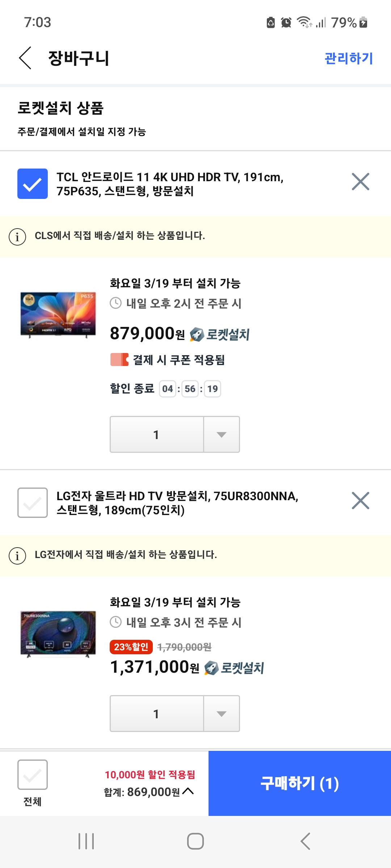
Task: Open the LG 75UR8300NNA TV product thumbnail
Action: point(58,634)
